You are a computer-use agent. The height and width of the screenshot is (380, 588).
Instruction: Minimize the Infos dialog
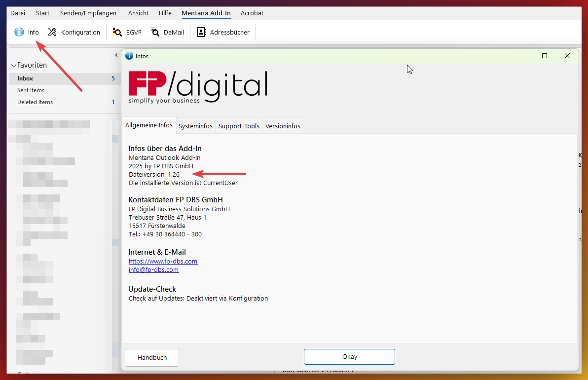(522, 56)
